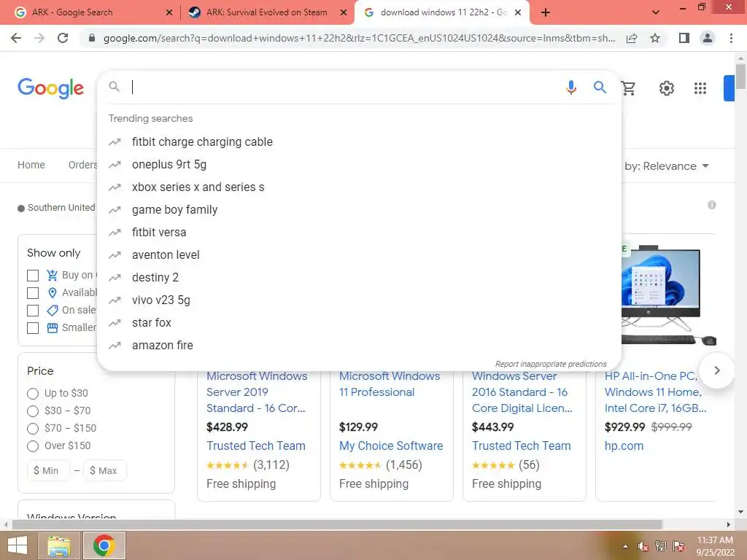This screenshot has height=560, width=747.
Task: Bookmark this page with the star icon
Action: (655, 38)
